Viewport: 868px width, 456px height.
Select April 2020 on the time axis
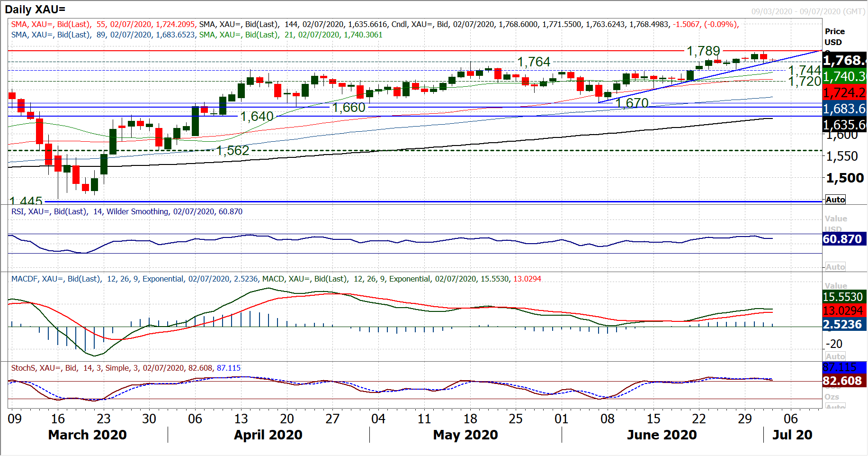pos(268,435)
